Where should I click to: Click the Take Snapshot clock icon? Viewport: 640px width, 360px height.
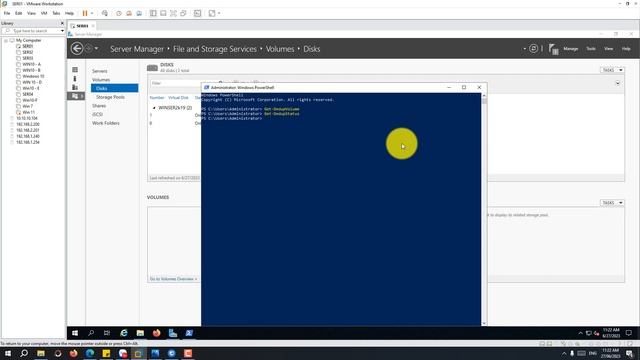click(x=119, y=13)
